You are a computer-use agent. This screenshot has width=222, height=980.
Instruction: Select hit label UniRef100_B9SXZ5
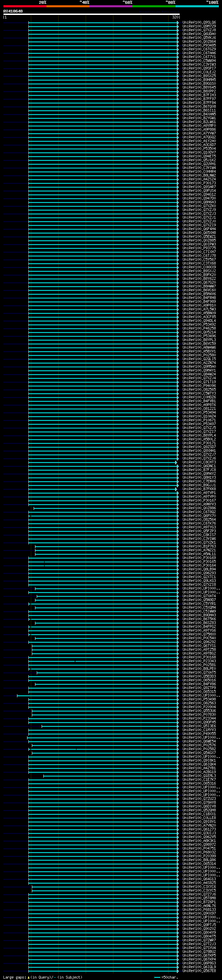pyautogui.click(x=199, y=76)
